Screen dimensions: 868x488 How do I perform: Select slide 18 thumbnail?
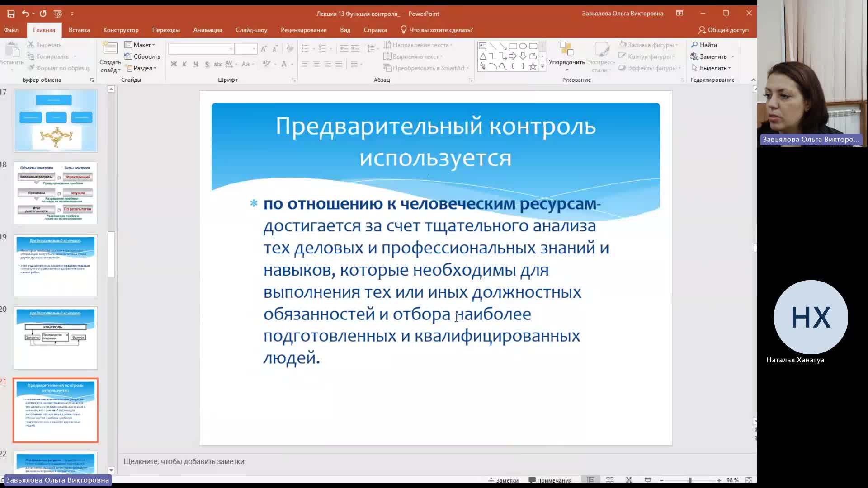pos(55,193)
